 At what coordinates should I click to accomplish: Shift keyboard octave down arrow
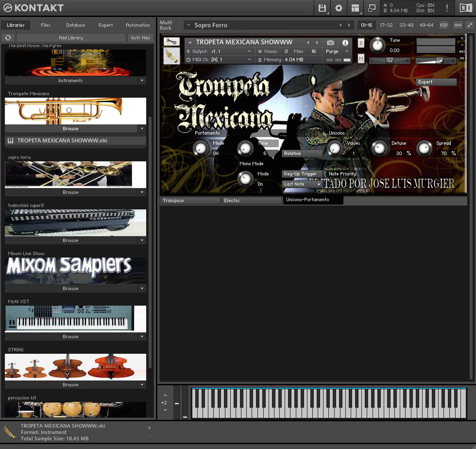pos(166,410)
